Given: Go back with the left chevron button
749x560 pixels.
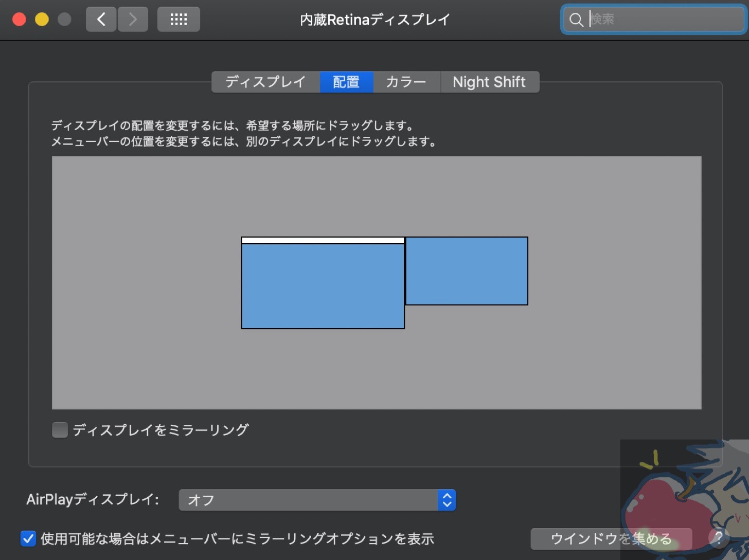Looking at the screenshot, I should 101,20.
